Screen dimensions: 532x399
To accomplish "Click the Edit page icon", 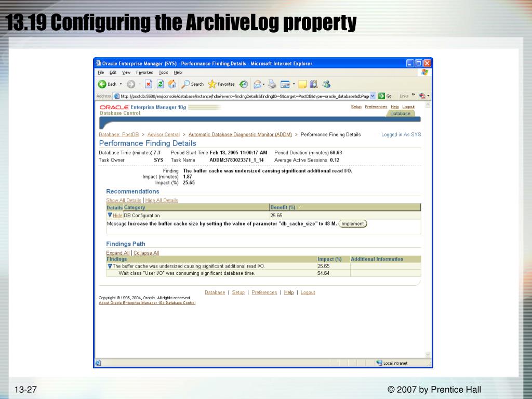I will 285,84.
